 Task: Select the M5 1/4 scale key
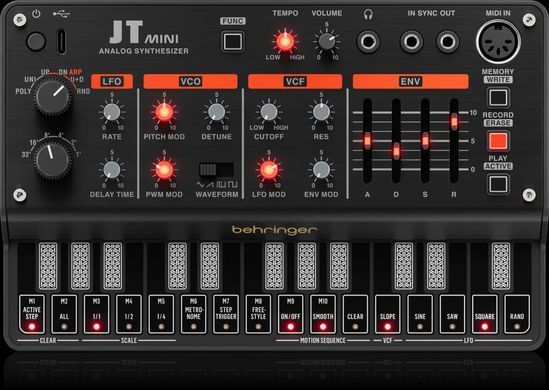click(161, 314)
